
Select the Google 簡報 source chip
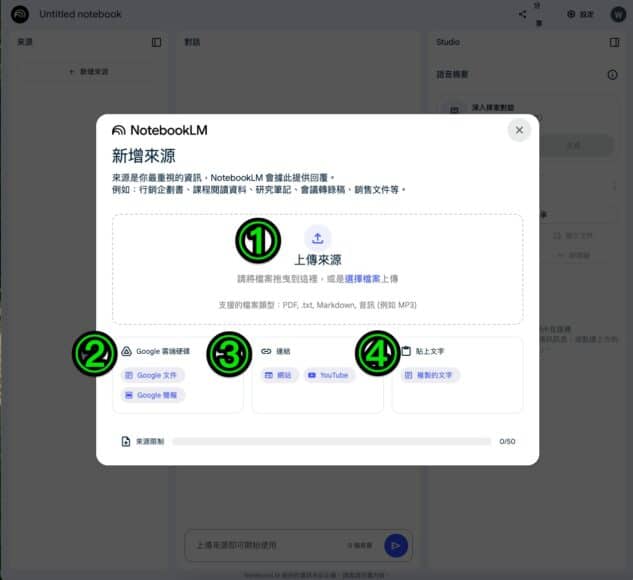click(x=154, y=395)
